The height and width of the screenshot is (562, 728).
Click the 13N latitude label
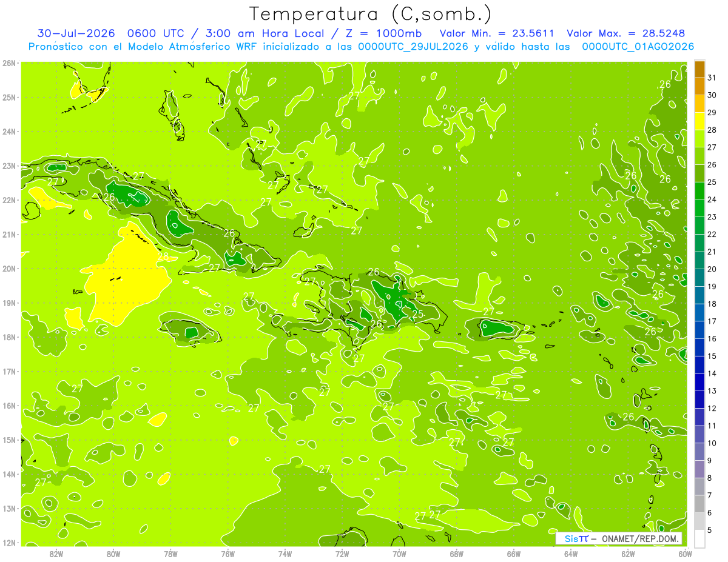click(x=8, y=509)
